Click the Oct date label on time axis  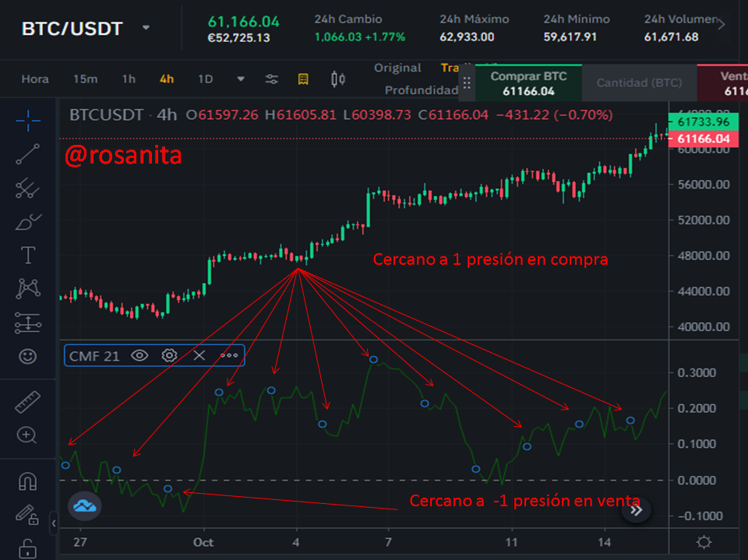[x=203, y=542]
